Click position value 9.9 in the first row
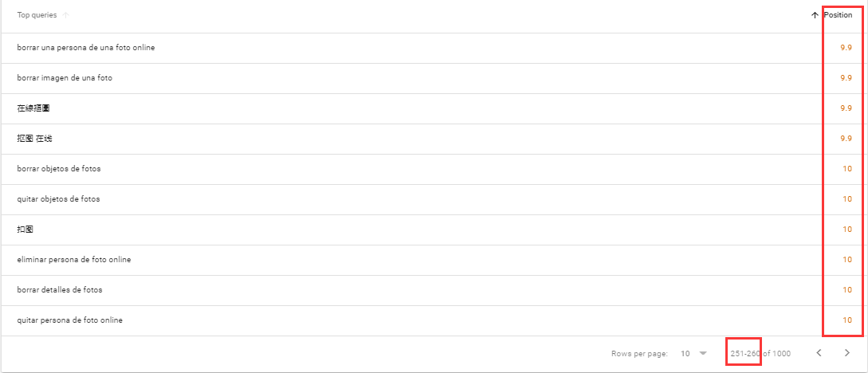Viewport: 868px width, 373px height. pos(846,48)
